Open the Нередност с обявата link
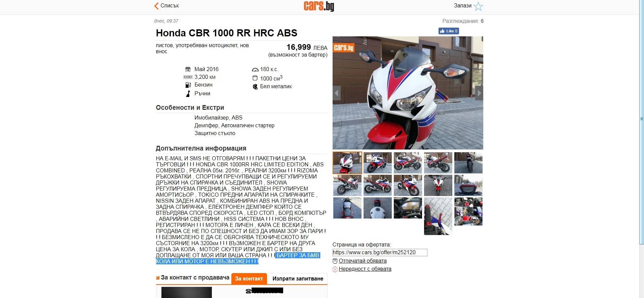Image resolution: width=644 pixels, height=298 pixels. (x=365, y=269)
